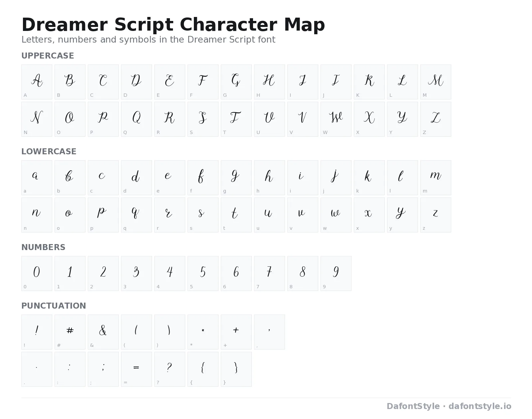Viewport: 532px width, 419px height.
Task: Open the number 3 glyph card
Action: [x=136, y=273]
